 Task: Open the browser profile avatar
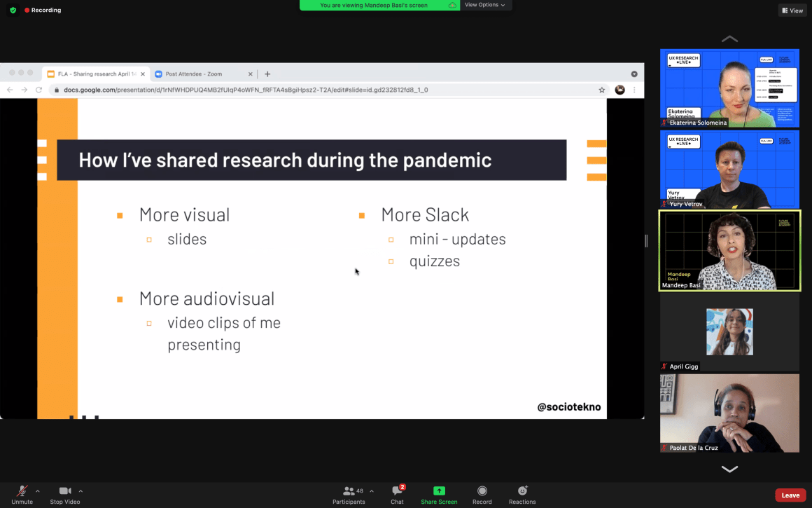pos(620,90)
